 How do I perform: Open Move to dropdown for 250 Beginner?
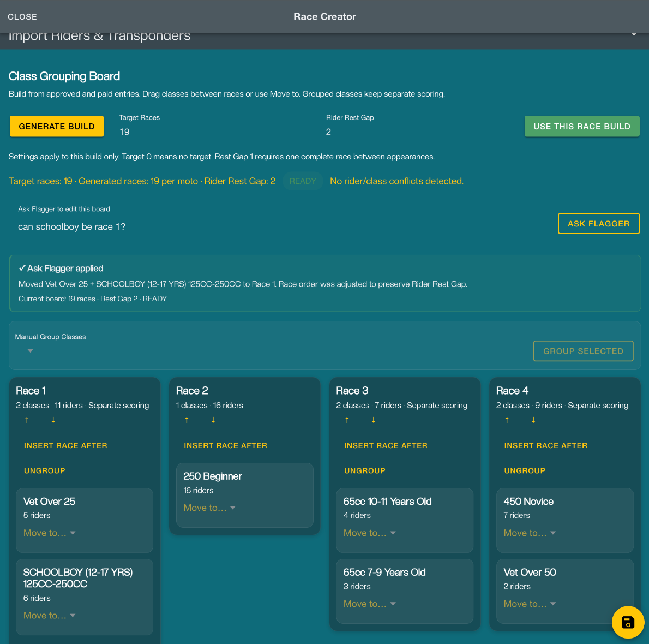coord(209,508)
